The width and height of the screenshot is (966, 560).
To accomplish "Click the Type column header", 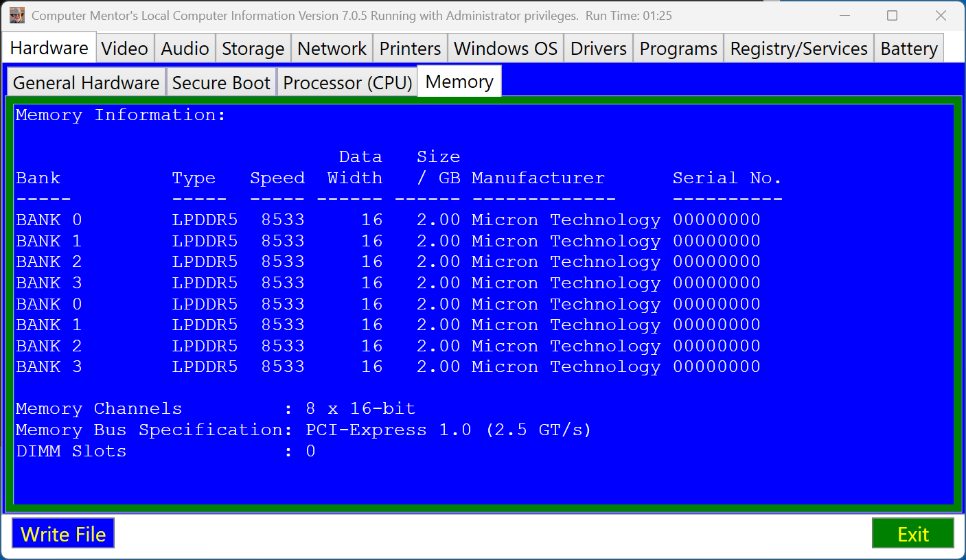I will click(194, 178).
